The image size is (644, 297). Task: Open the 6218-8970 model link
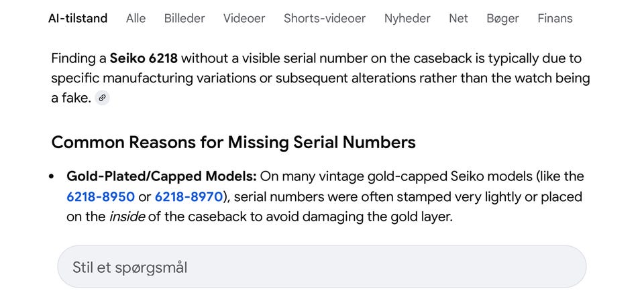(189, 197)
